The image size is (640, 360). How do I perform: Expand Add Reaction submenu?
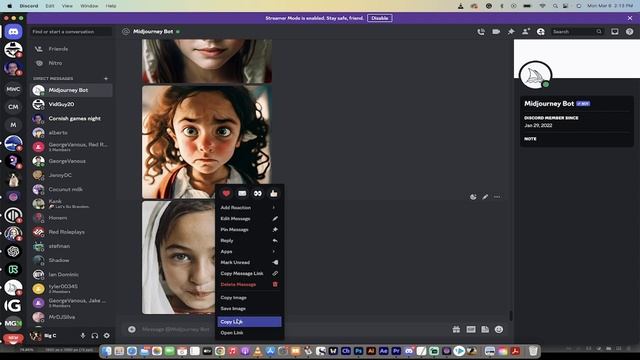[x=249, y=208]
